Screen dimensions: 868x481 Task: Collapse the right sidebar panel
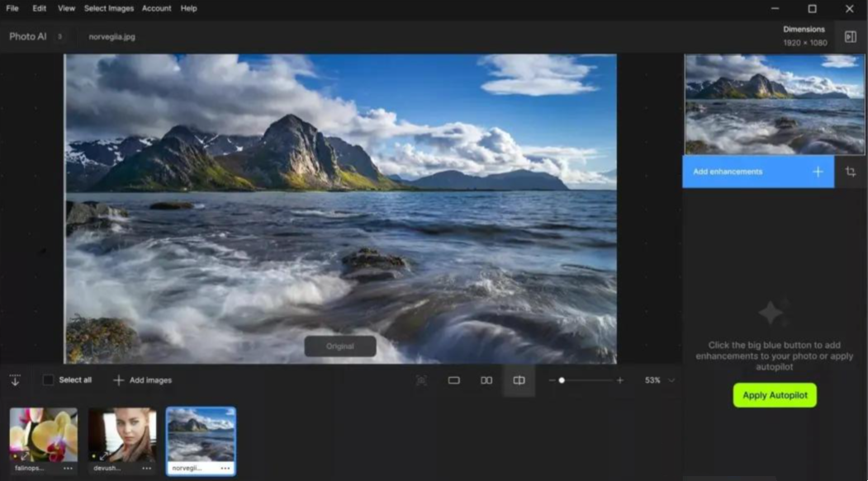pos(851,36)
